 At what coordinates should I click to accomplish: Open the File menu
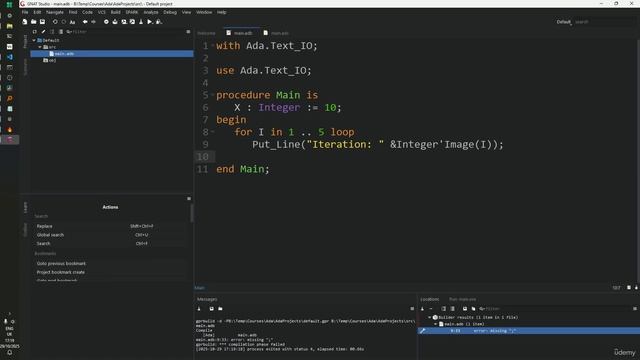pyautogui.click(x=25, y=12)
